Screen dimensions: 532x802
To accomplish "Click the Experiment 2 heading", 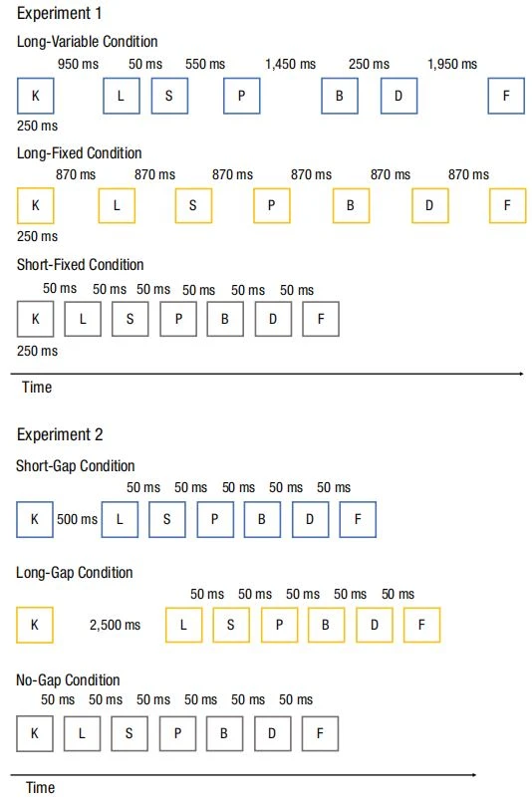I will click(x=60, y=434).
